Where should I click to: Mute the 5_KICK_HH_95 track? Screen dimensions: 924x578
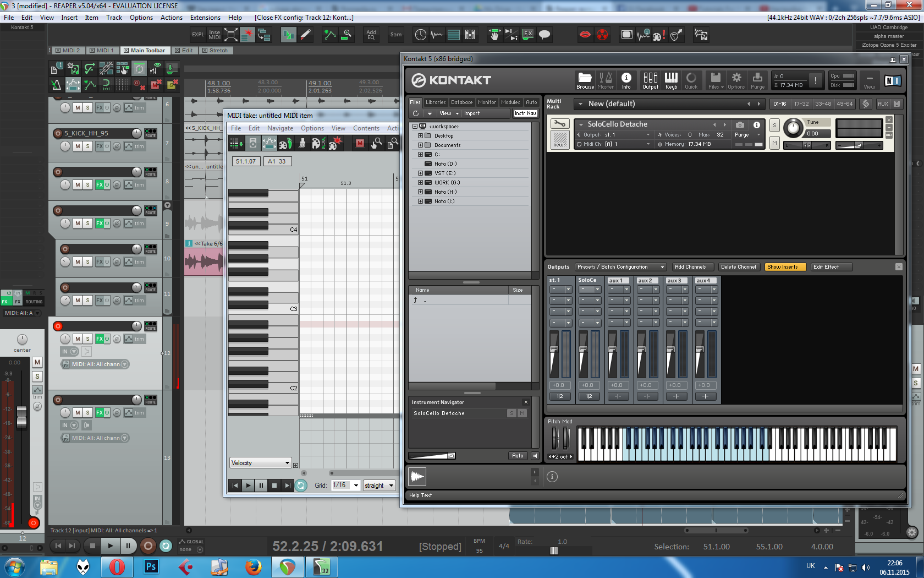pos(78,146)
